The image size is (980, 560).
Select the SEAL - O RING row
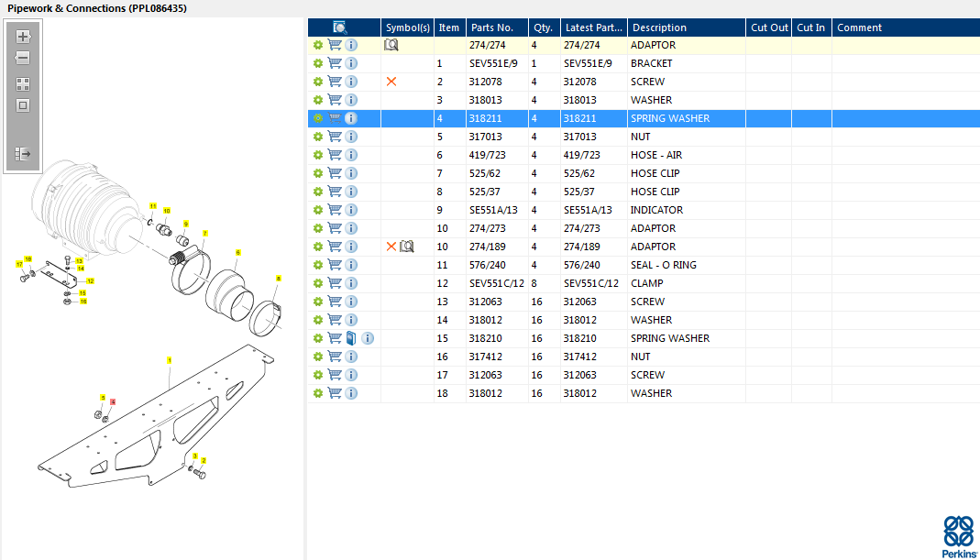[644, 265]
